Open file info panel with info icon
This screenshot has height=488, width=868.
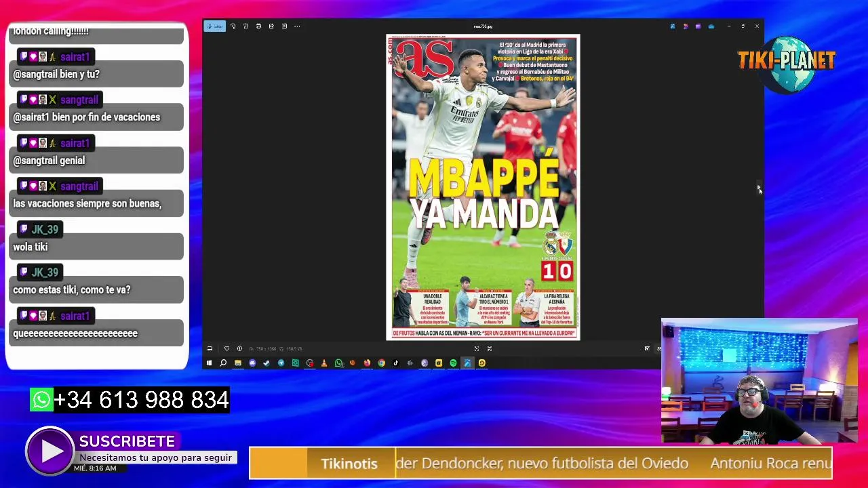coord(239,348)
